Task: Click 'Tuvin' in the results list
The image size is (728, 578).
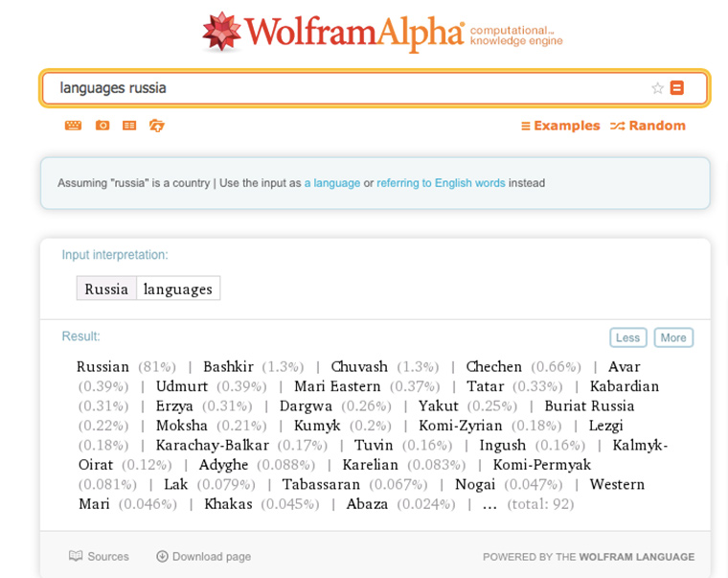Action: pyautogui.click(x=374, y=445)
